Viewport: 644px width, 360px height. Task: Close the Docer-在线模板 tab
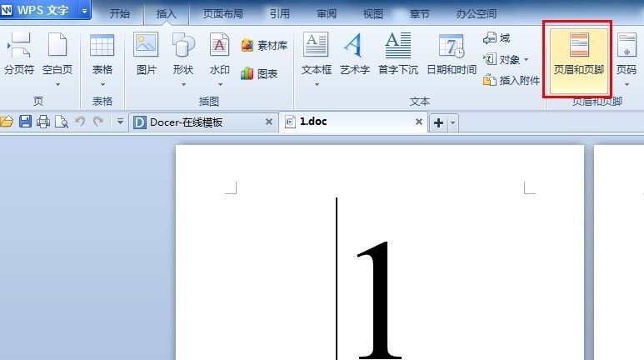[269, 122]
